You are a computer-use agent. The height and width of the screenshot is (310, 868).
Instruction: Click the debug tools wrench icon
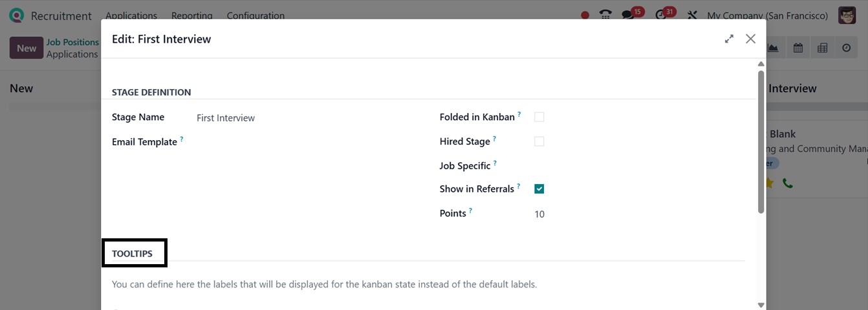coord(692,15)
